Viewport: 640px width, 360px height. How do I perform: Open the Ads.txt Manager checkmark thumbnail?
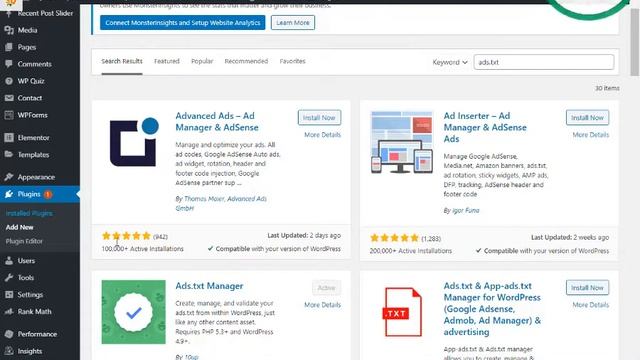[134, 312]
